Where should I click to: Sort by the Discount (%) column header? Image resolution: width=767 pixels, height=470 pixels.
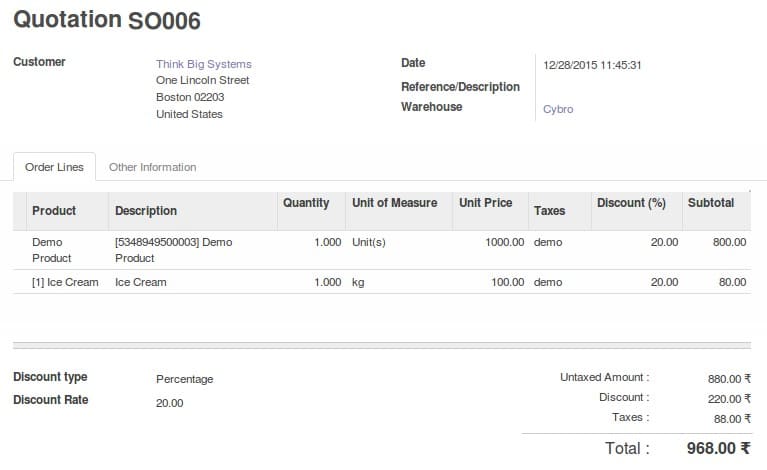tap(631, 203)
